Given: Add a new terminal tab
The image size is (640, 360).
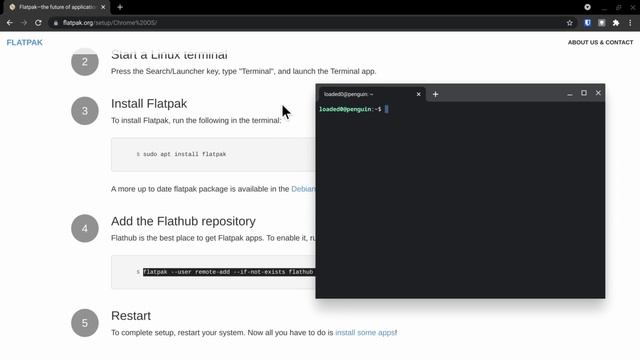Looking at the screenshot, I should tap(436, 94).
